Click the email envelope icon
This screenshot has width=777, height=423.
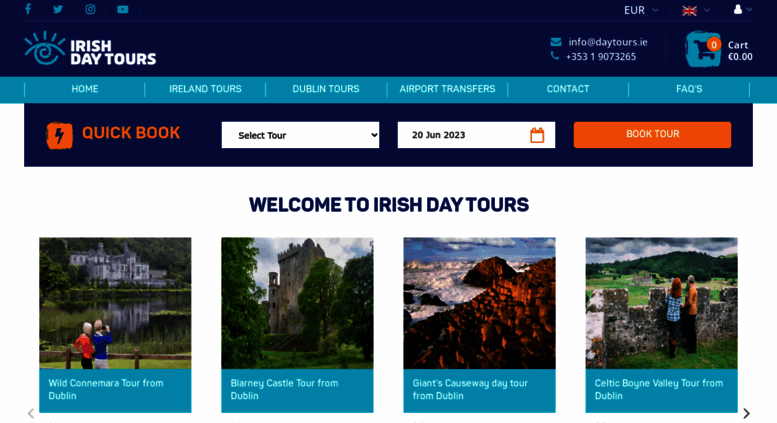(x=556, y=42)
